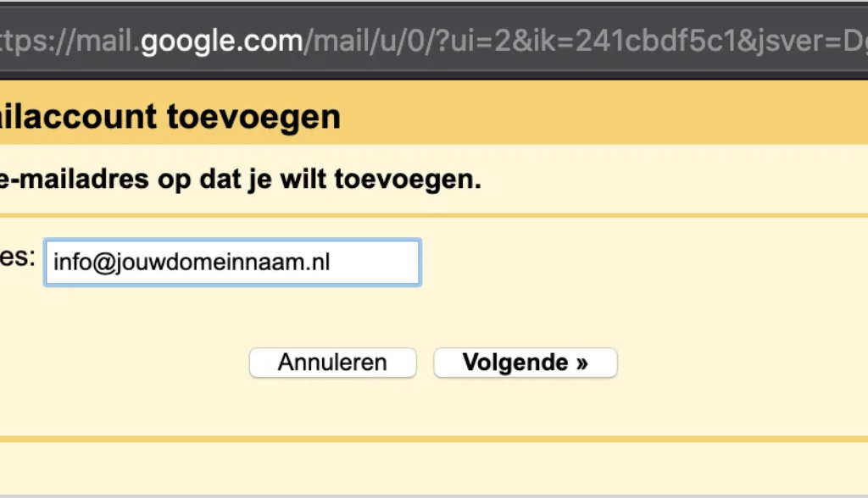Click the blank area right of Volgende button
This screenshot has width=868, height=498.
coord(737,363)
